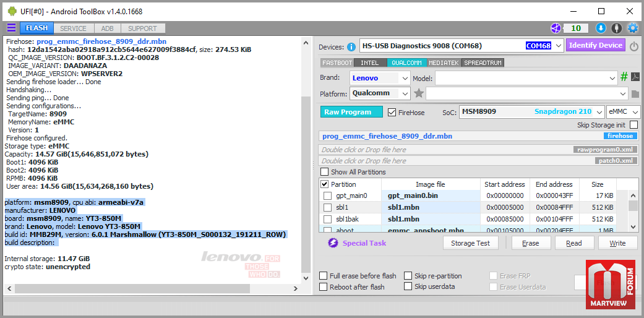Click the rawprogram0.xml file drop field
This screenshot has height=318, width=644.
tap(479, 150)
